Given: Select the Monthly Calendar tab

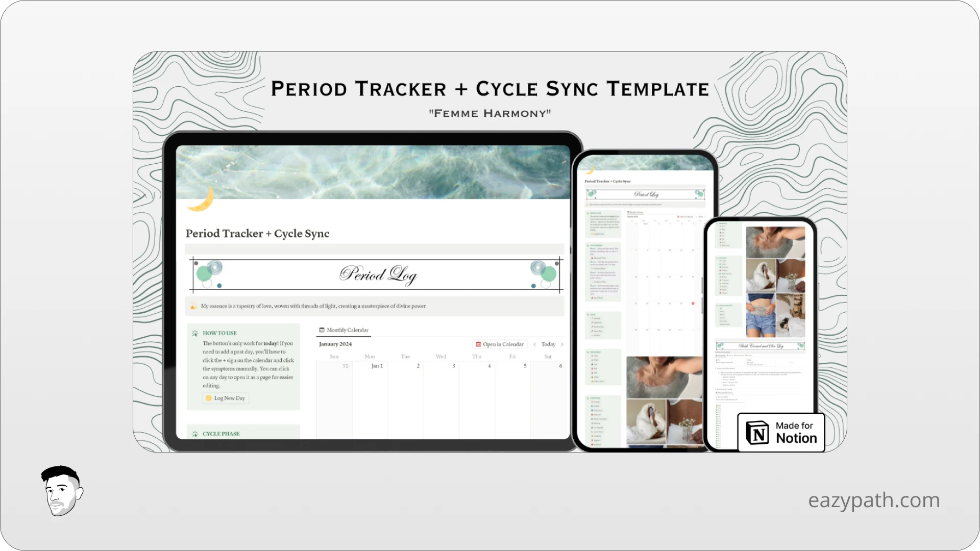Looking at the screenshot, I should tap(344, 330).
